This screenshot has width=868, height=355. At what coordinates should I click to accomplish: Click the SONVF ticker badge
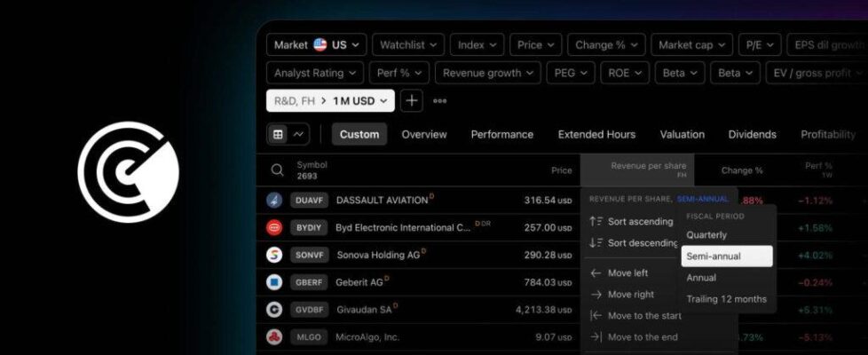click(310, 255)
